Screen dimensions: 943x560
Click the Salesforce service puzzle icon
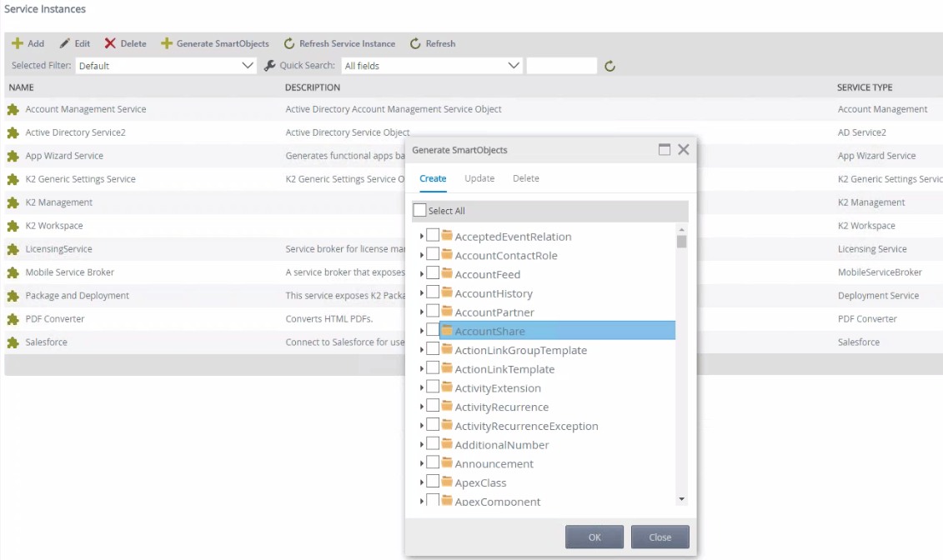(x=13, y=342)
